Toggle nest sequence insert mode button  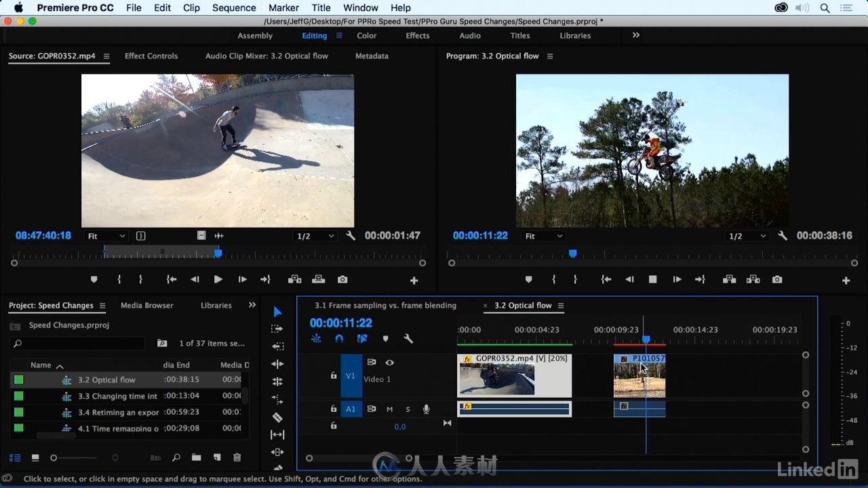tap(316, 338)
